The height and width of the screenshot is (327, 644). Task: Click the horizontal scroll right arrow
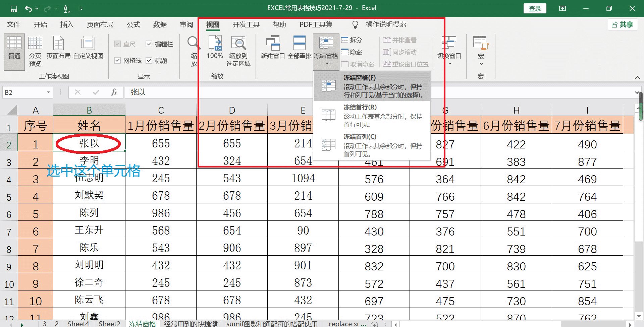coord(631,324)
